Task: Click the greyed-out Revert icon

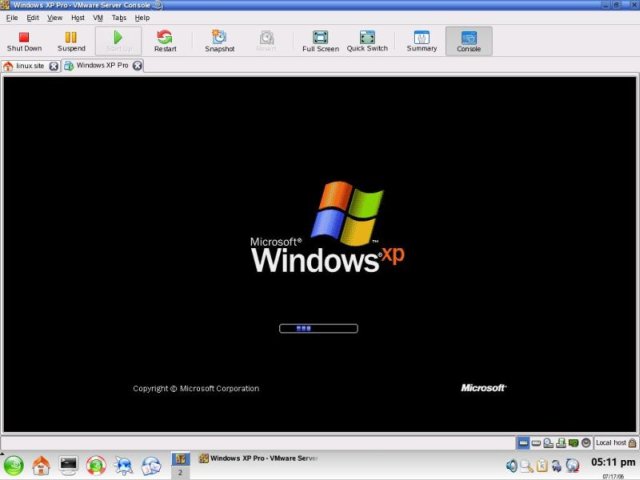Action: tap(267, 38)
